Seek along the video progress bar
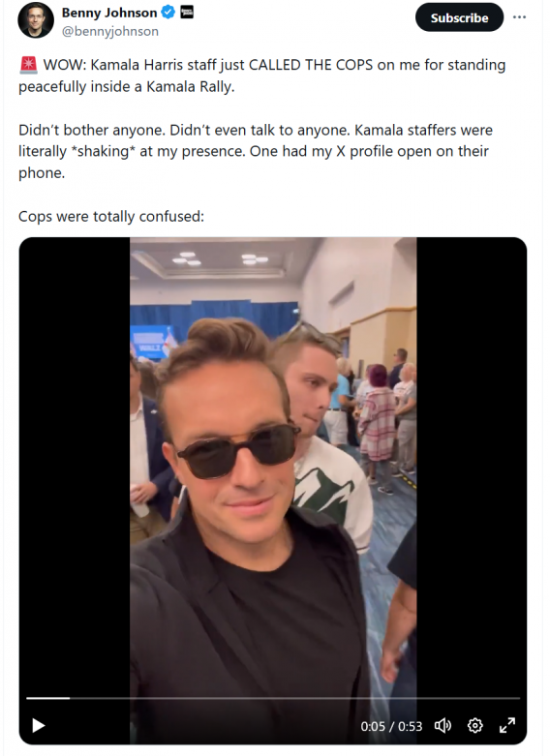This screenshot has width=550, height=756. 273,698
